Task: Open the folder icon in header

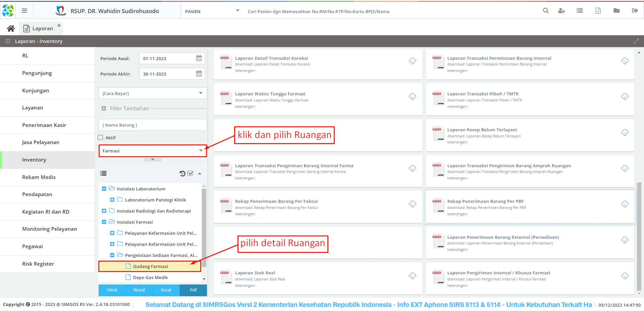Action: [x=616, y=11]
